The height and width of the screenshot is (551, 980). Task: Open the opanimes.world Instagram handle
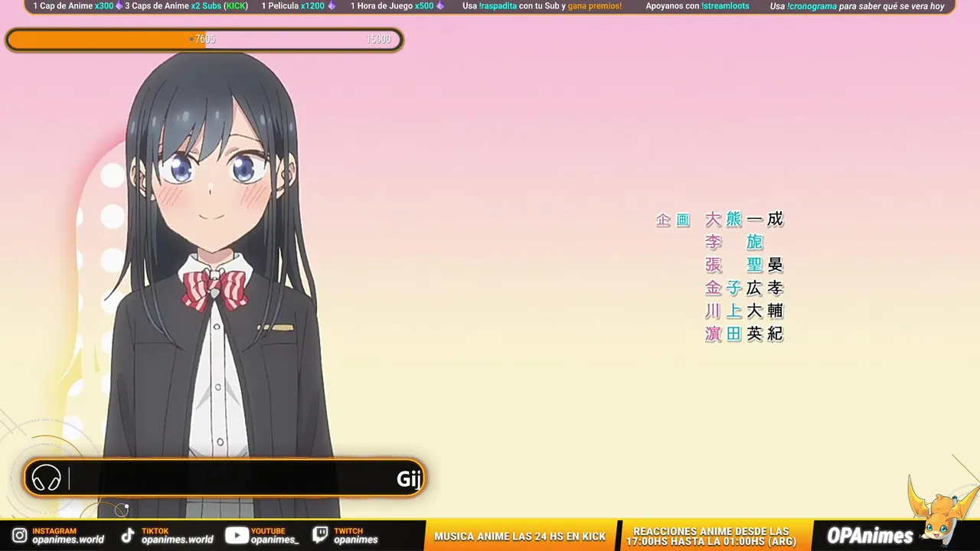coord(68,540)
